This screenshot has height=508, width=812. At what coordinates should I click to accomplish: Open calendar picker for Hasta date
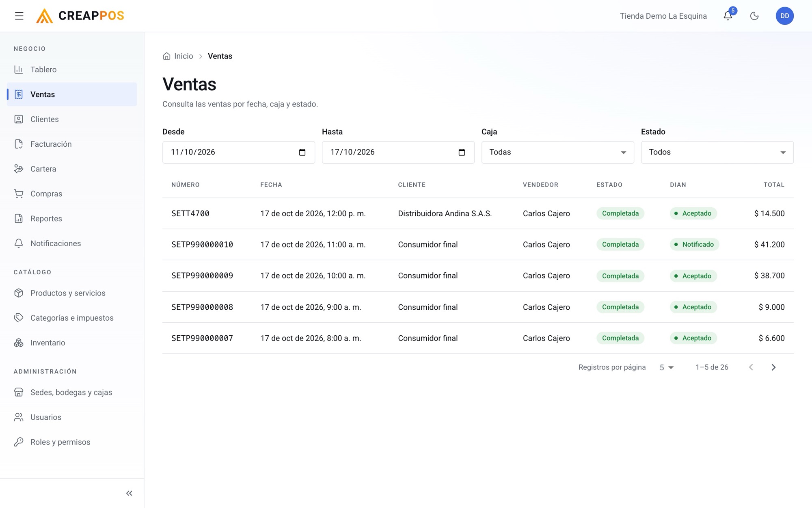click(462, 152)
